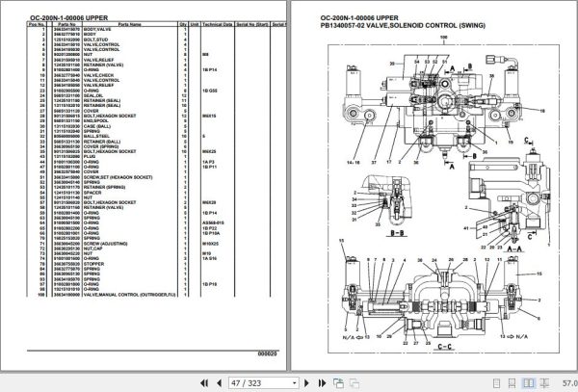Click the greyed-out next view icon
This screenshot has width=578, height=392.
coord(355,383)
